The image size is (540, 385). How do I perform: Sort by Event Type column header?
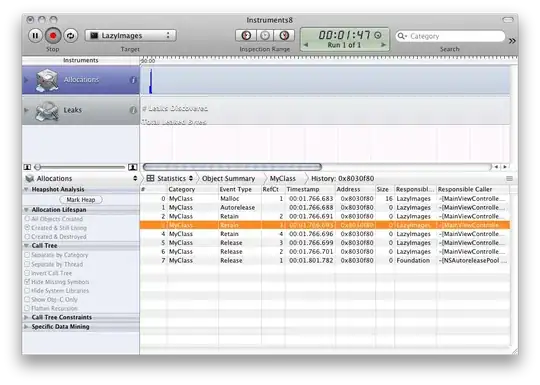click(240, 189)
